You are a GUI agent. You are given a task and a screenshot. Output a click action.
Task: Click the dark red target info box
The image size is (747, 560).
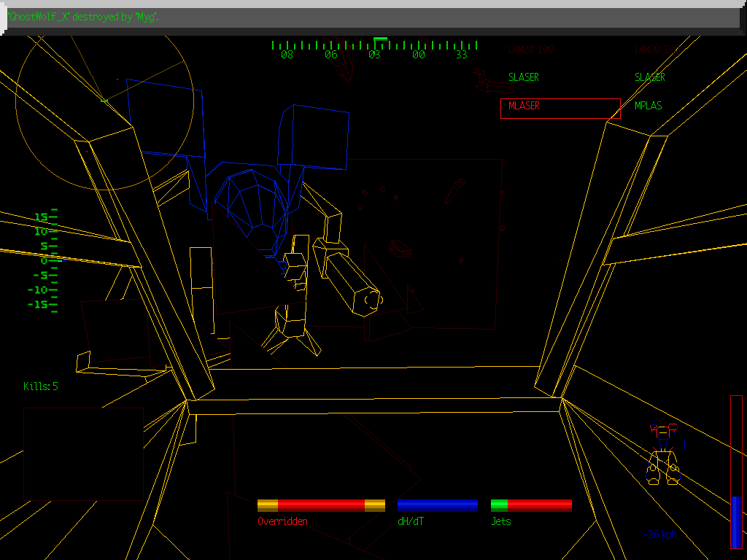point(83,454)
